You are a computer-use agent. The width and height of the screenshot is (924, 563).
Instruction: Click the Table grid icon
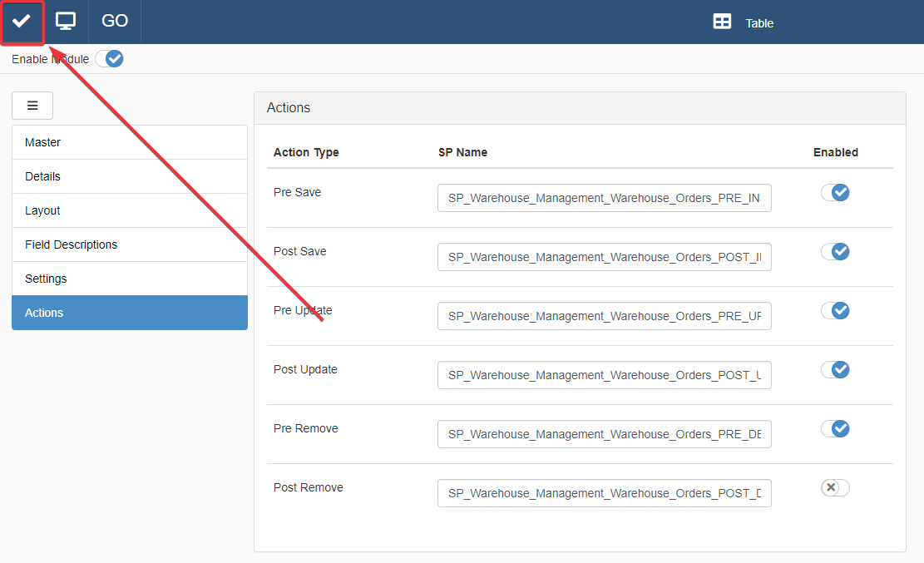pos(722,22)
